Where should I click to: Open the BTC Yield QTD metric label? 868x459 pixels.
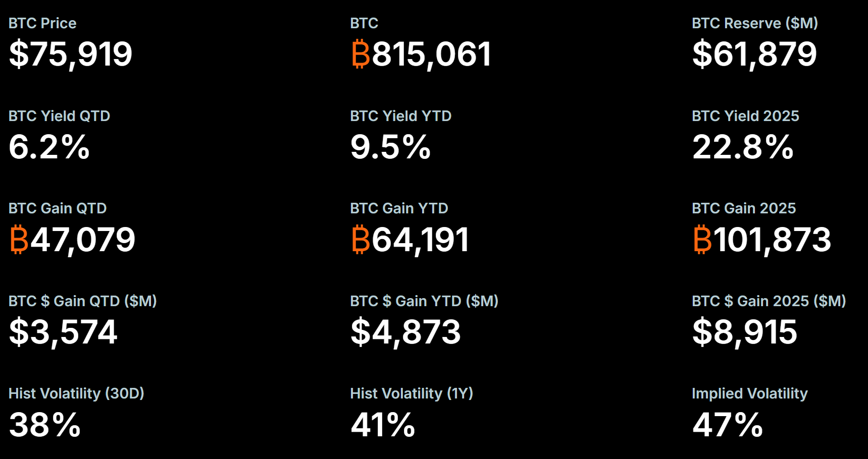59,116
